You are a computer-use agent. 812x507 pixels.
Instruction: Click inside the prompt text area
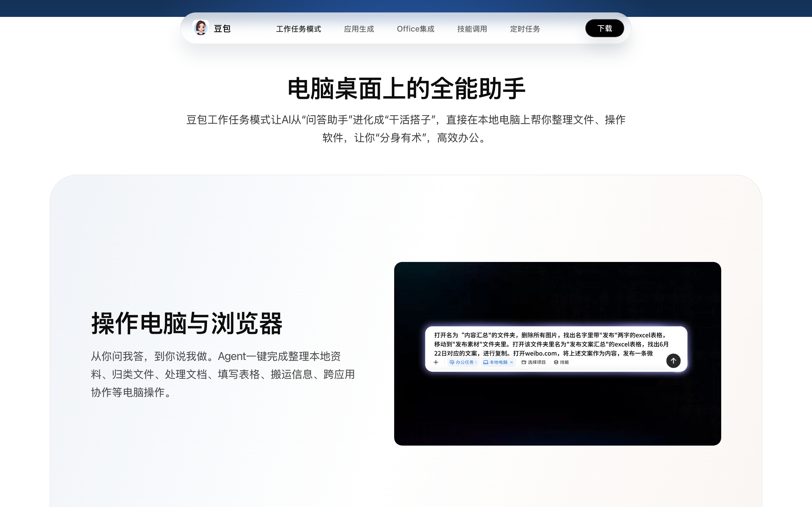550,344
